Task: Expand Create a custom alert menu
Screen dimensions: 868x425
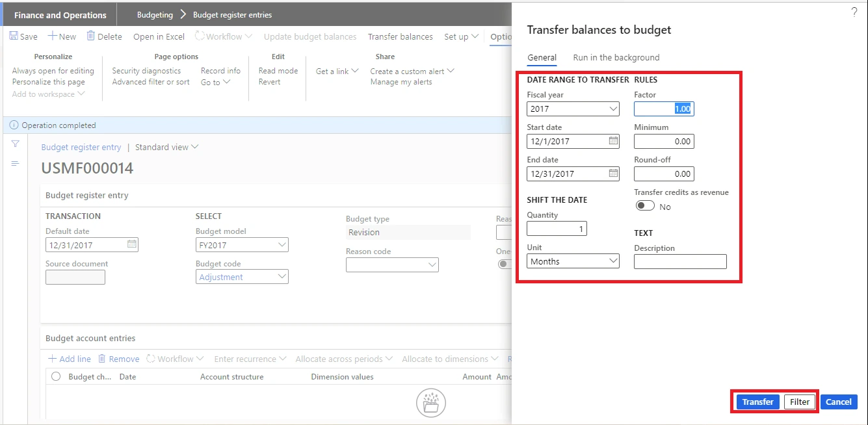Action: tap(412, 71)
